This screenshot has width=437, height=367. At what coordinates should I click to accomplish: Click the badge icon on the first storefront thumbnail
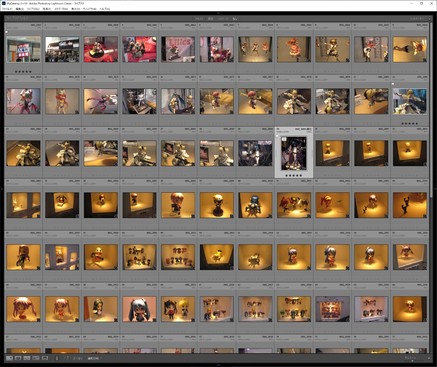tap(38, 60)
